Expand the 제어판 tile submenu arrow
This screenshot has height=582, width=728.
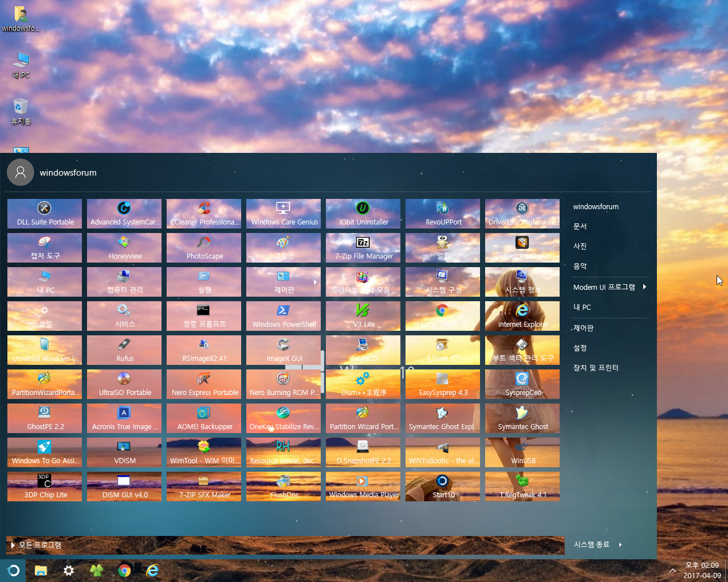pos(315,282)
